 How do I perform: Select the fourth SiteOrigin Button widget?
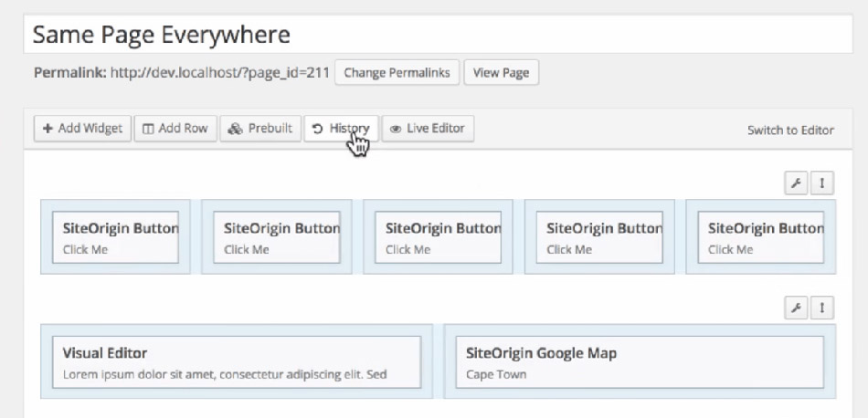point(599,236)
